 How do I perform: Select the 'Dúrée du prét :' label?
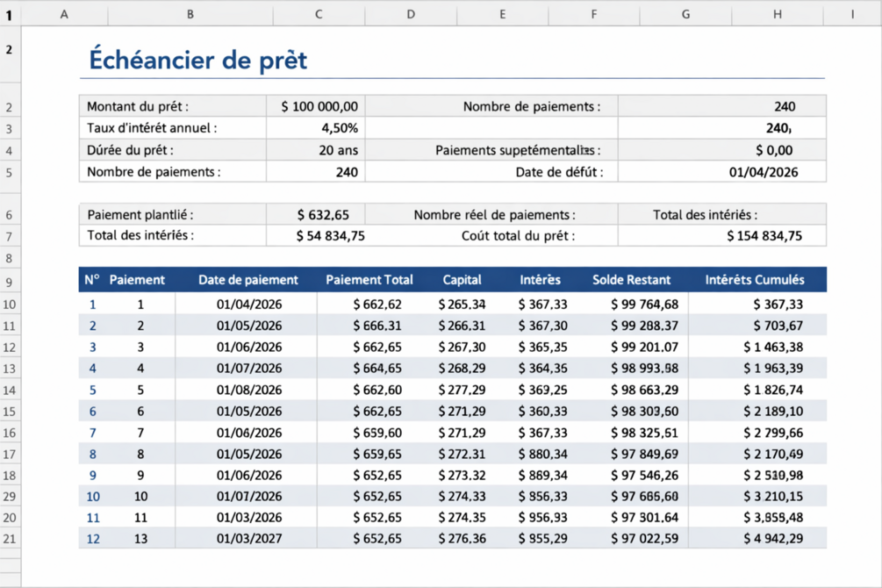click(130, 150)
